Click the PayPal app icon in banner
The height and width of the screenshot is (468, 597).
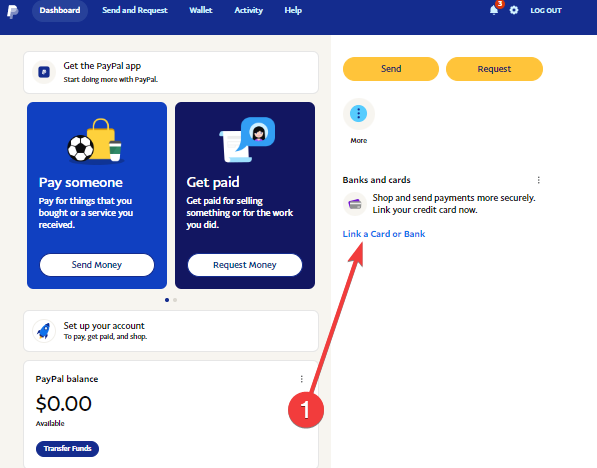coord(44,72)
